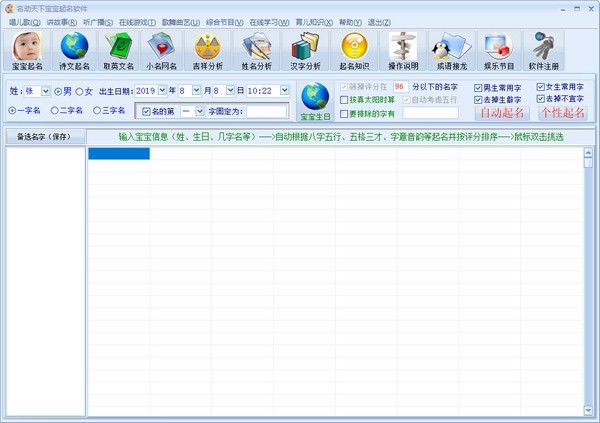Toggle the 按真太阳时算 checkbox

(345, 100)
